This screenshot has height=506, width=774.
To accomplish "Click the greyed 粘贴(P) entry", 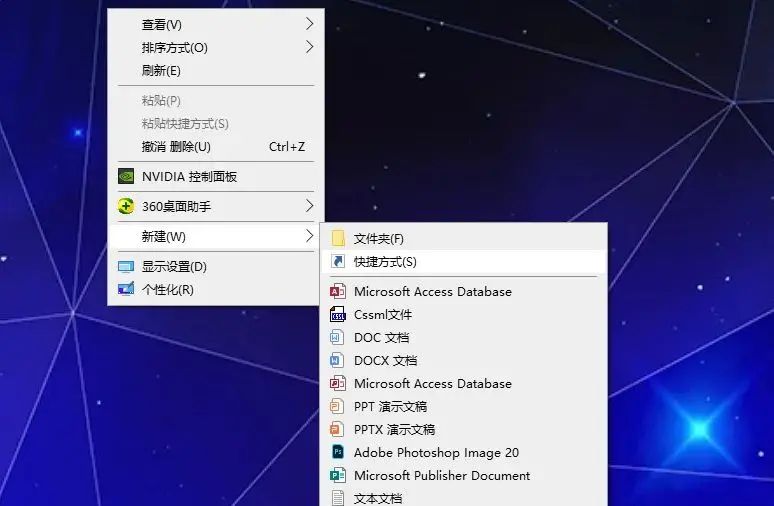I will point(216,101).
